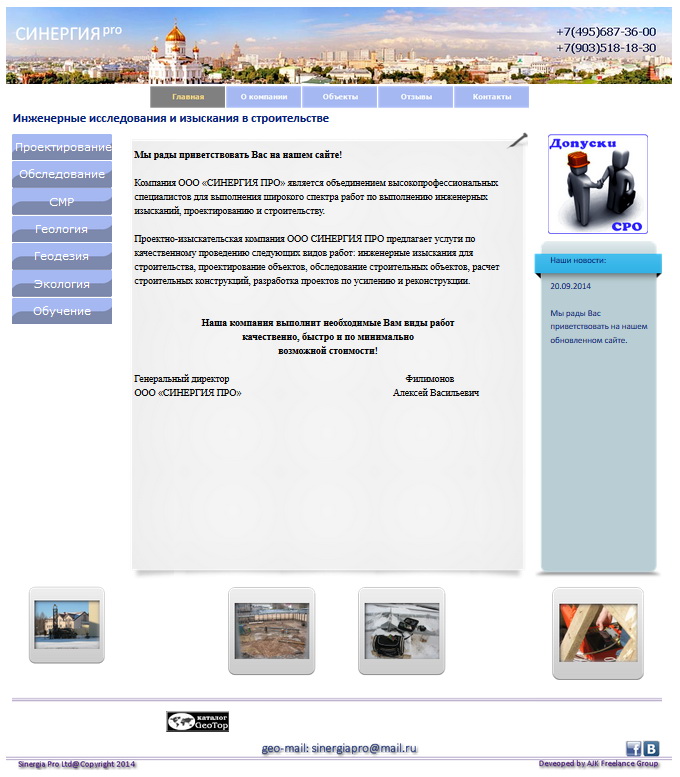The height and width of the screenshot is (777, 680).
Task: Click the 20.09.2014 news date
Action: (570, 286)
